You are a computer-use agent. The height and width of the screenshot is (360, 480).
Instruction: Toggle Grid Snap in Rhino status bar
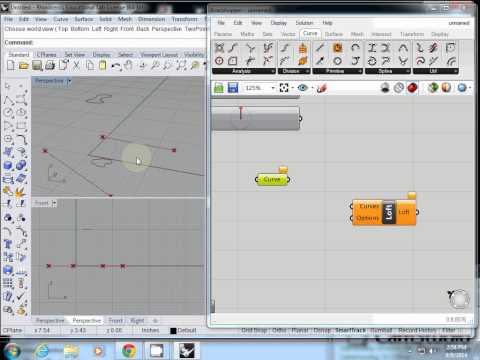254,330
